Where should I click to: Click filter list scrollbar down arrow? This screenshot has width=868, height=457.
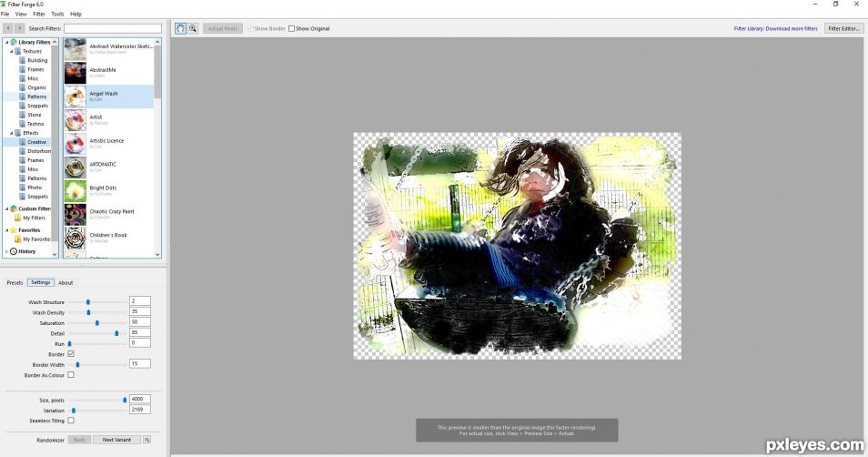coord(157,254)
